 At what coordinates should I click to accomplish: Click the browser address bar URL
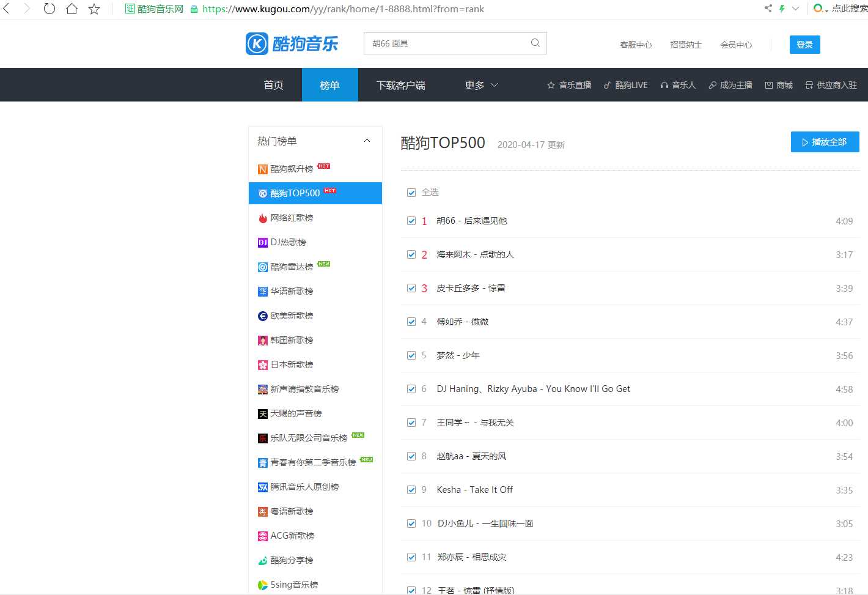point(343,9)
